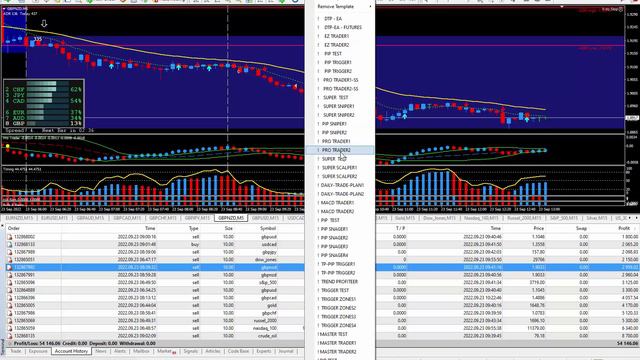This screenshot has width=640, height=360.
Task: Select the nasdaq_100 symbol cell
Action: [x=265, y=328]
